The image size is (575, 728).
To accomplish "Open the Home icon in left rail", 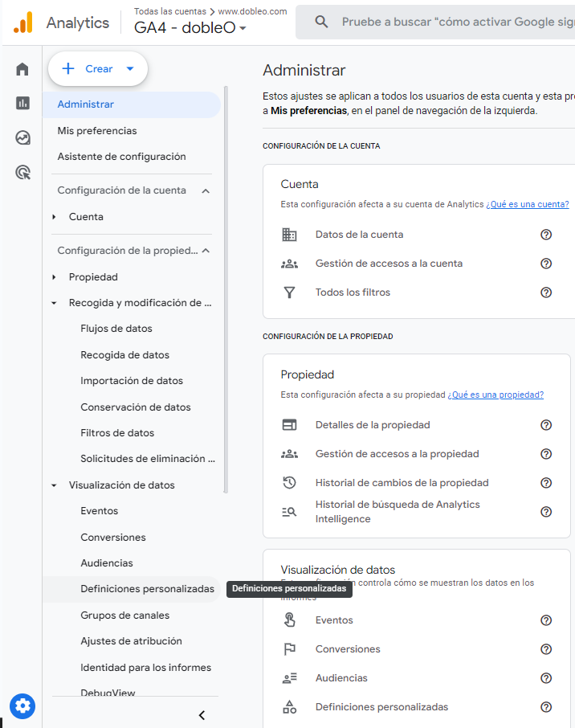I will point(22,69).
